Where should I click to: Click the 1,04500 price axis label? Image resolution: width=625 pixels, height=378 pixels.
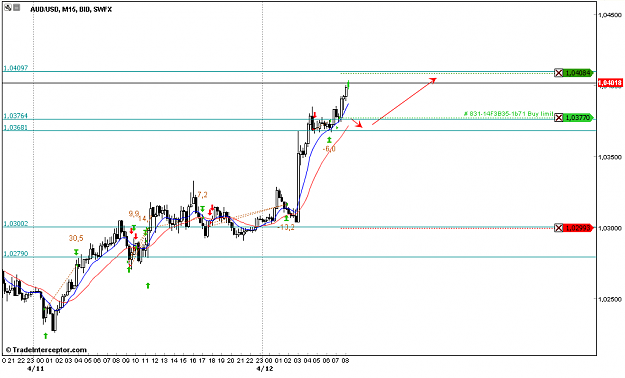(x=609, y=15)
